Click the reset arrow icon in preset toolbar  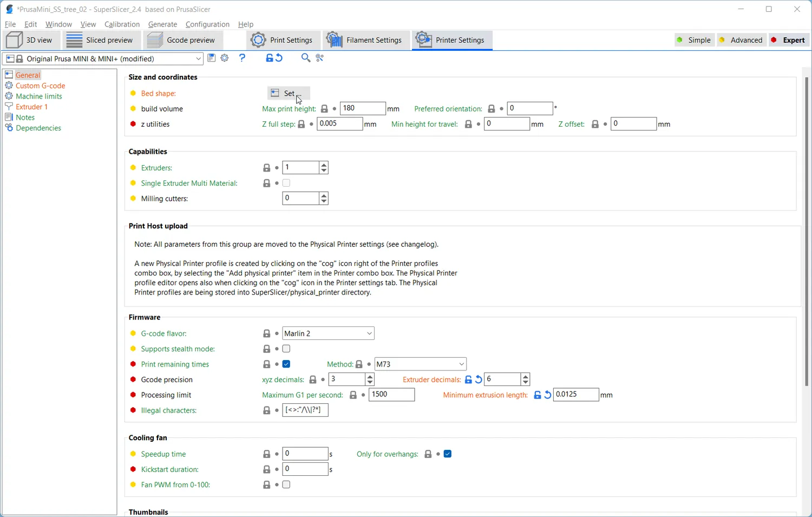279,58
